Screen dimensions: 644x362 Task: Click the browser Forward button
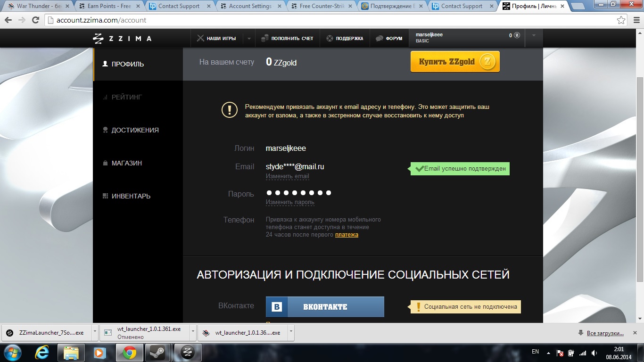(x=21, y=20)
